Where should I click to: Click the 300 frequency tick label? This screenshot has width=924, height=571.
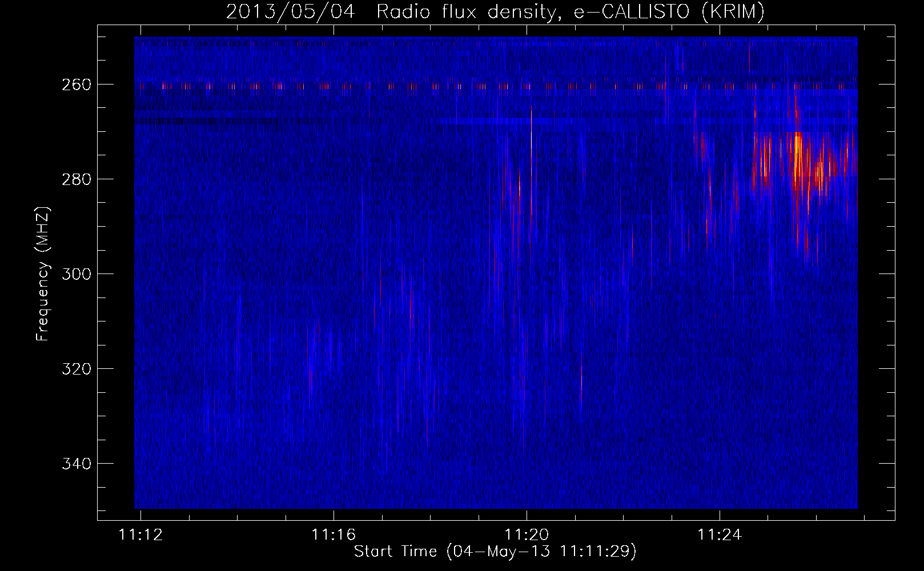click(76, 274)
